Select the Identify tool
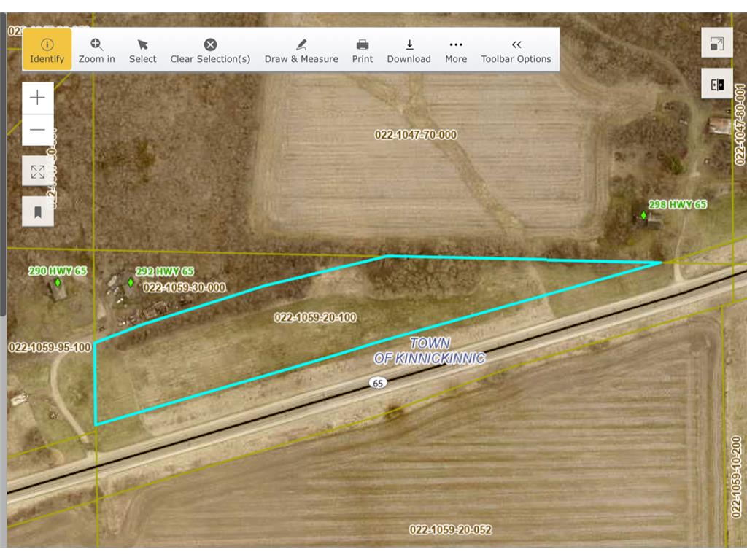747x560 pixels. coord(47,49)
